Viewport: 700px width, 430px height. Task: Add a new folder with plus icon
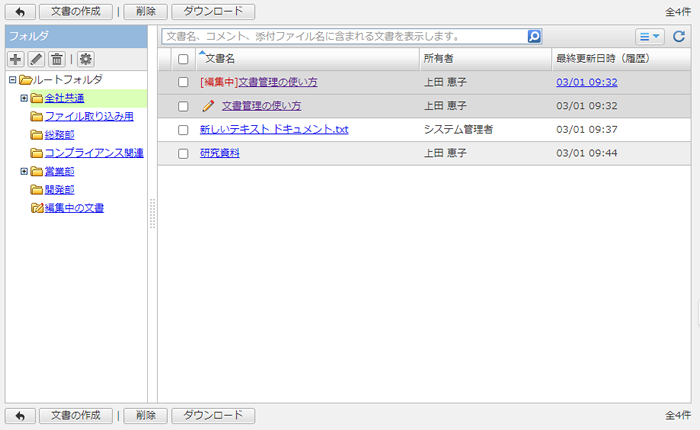click(16, 59)
